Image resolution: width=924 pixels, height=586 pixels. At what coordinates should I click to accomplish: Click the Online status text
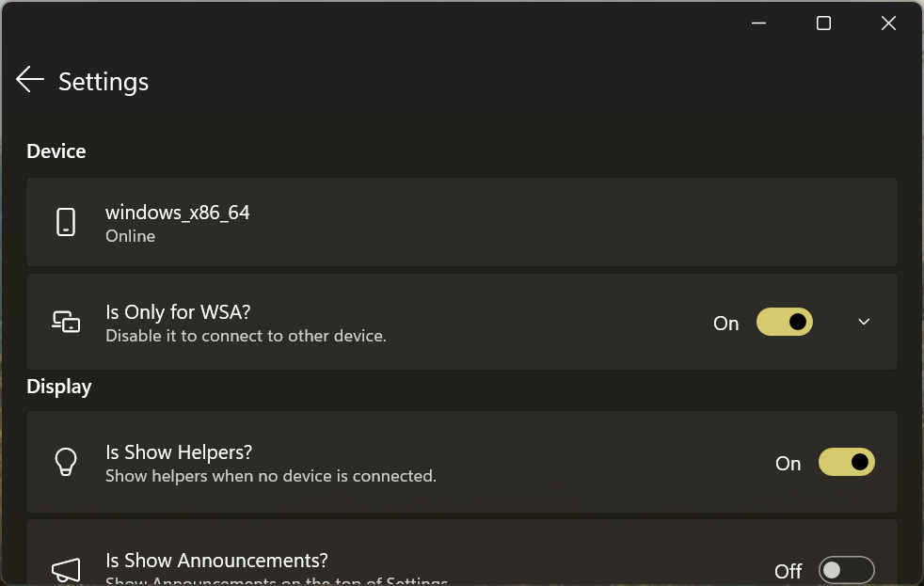point(130,236)
